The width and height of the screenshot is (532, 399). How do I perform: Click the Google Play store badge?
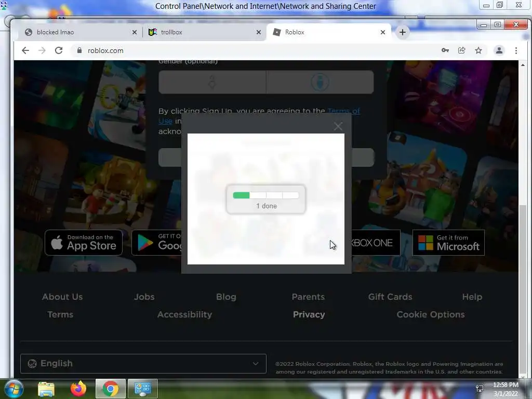click(157, 243)
